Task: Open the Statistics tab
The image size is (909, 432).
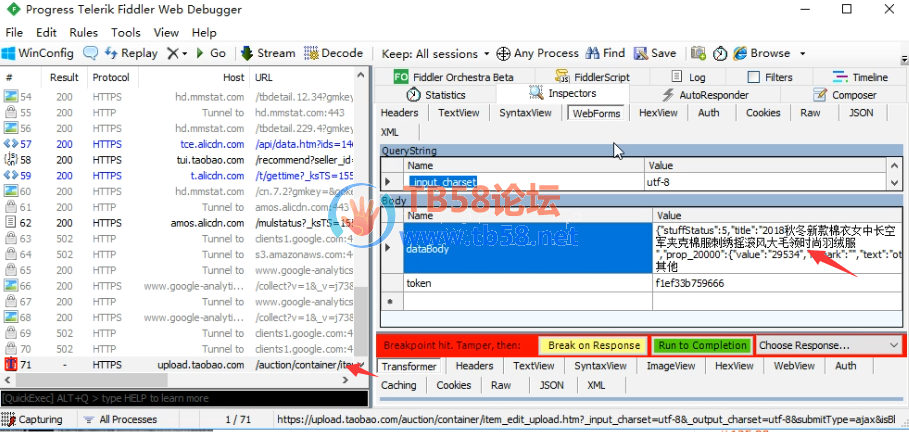Action: (x=436, y=95)
